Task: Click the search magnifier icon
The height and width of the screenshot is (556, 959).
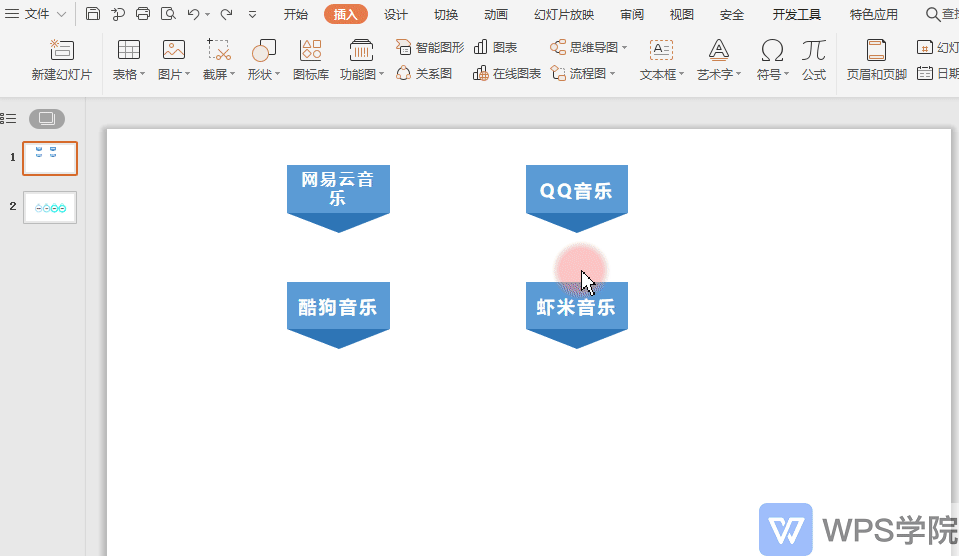Action: 933,14
